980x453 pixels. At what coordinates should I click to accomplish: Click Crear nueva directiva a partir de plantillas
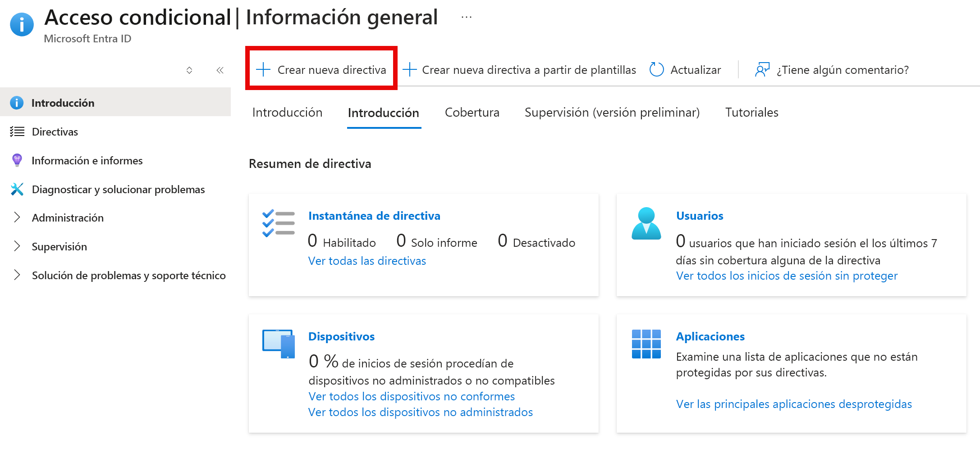519,70
